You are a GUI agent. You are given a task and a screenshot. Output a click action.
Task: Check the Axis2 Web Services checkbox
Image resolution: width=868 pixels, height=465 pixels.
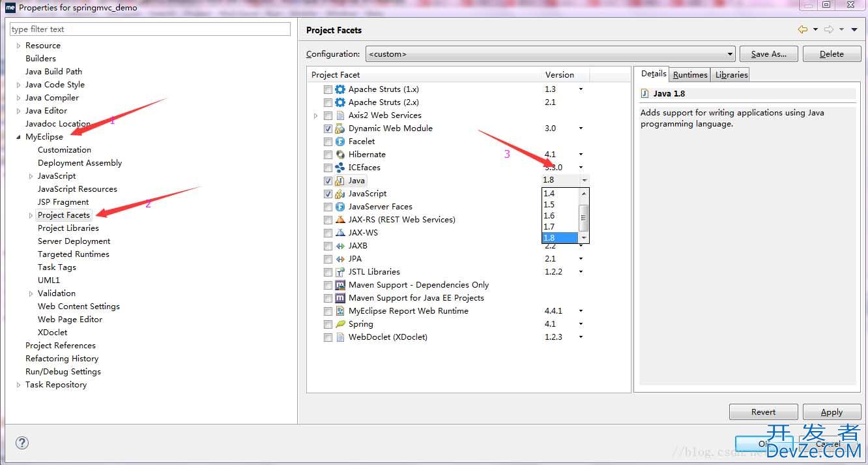point(328,115)
